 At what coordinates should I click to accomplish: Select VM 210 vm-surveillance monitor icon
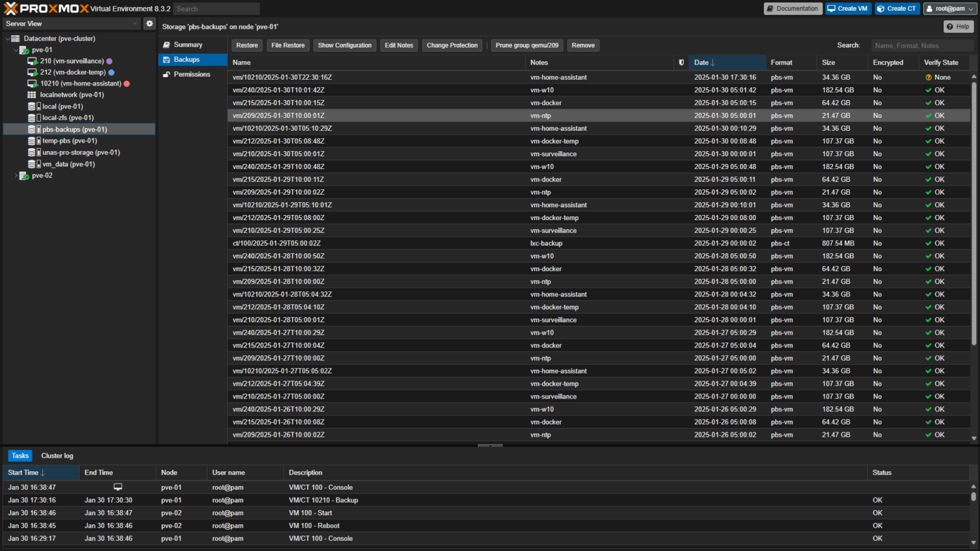point(33,61)
